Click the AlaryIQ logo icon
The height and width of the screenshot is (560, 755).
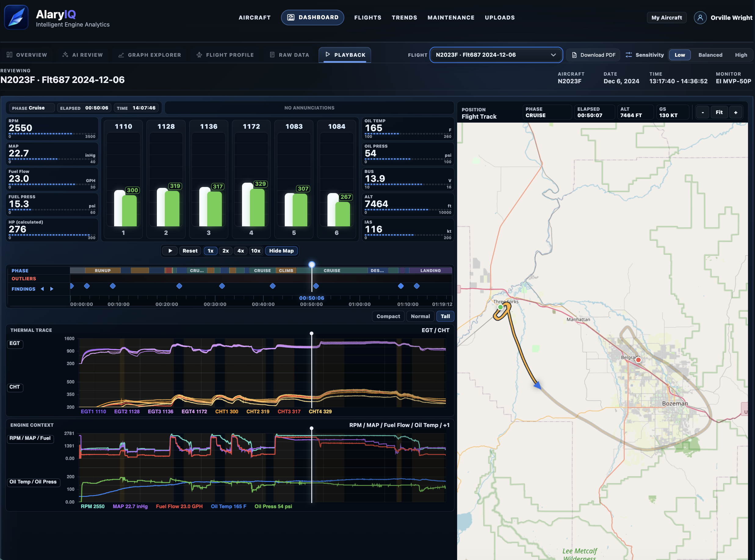coord(16,17)
